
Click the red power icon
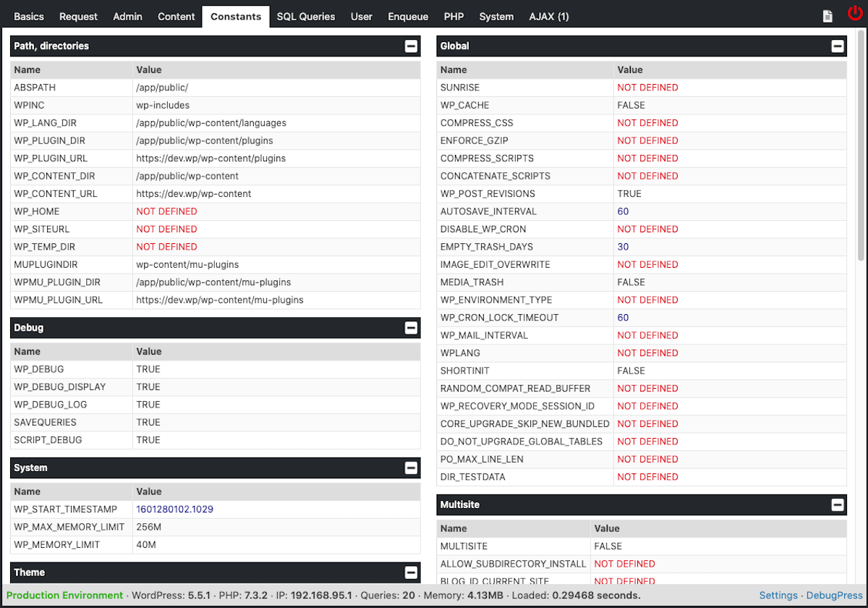pyautogui.click(x=855, y=14)
